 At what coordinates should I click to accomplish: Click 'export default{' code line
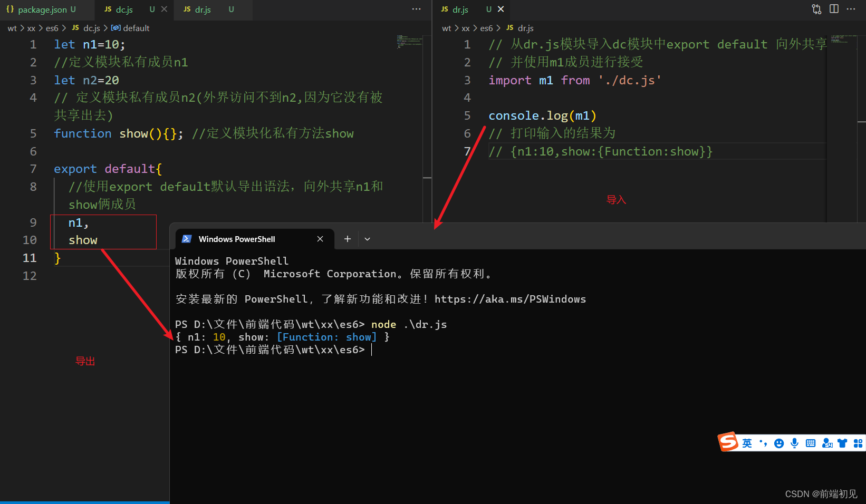(108, 169)
